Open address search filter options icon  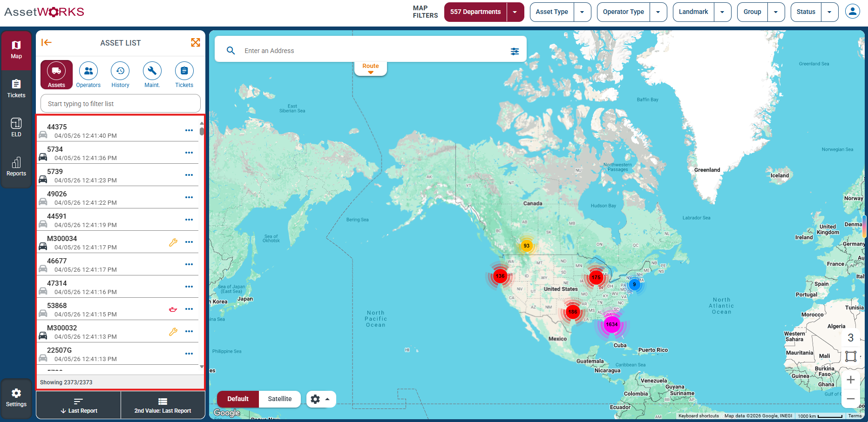pyautogui.click(x=515, y=51)
